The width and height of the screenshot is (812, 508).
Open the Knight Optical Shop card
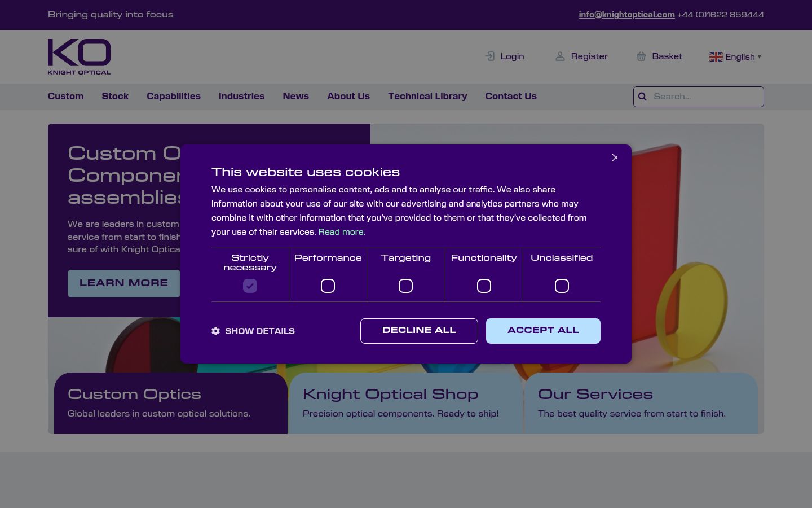point(406,403)
